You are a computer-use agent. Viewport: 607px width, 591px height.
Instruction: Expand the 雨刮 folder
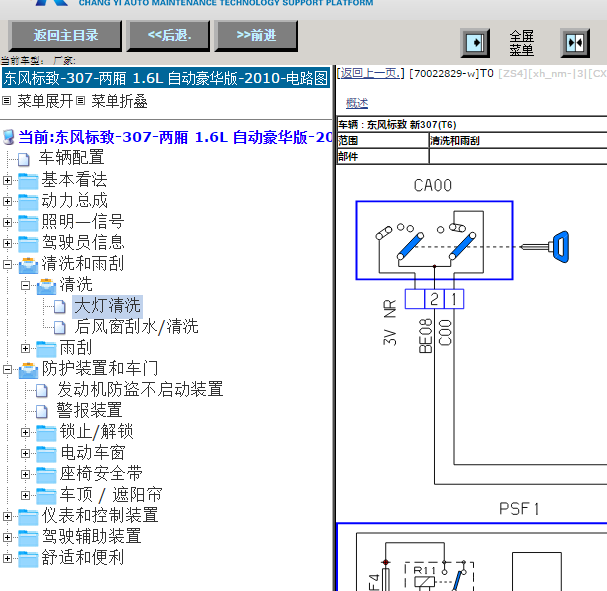click(25, 348)
